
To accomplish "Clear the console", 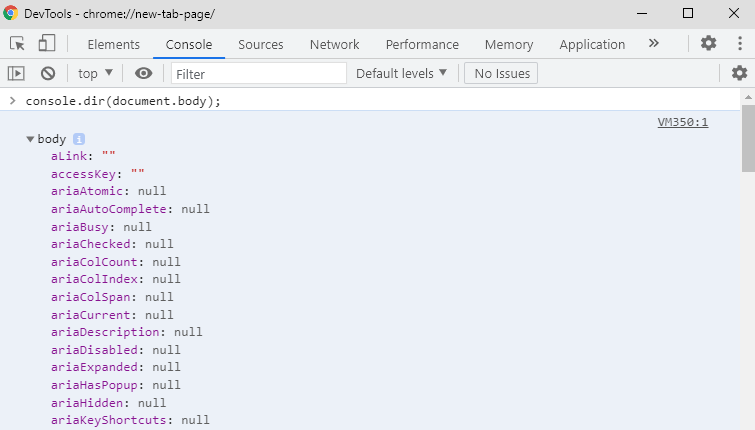I will [47, 73].
